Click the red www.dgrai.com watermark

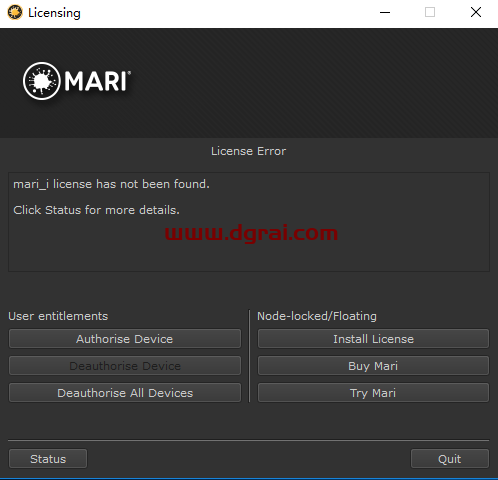click(251, 233)
